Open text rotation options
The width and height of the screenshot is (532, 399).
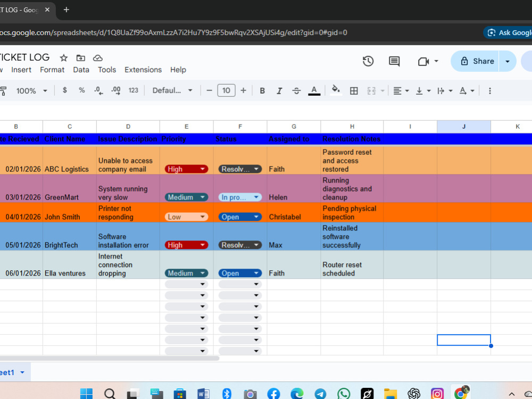point(467,90)
